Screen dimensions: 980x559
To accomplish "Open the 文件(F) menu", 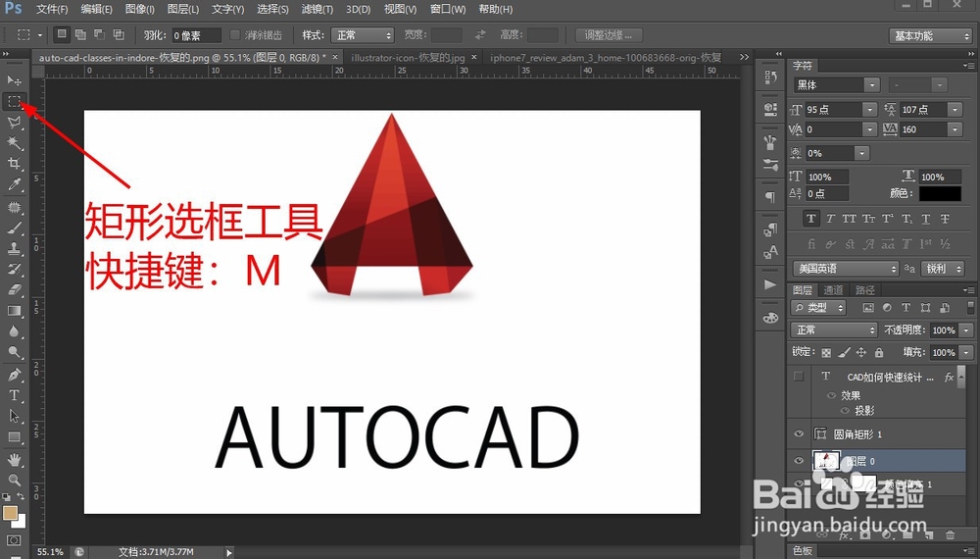I will click(x=51, y=10).
